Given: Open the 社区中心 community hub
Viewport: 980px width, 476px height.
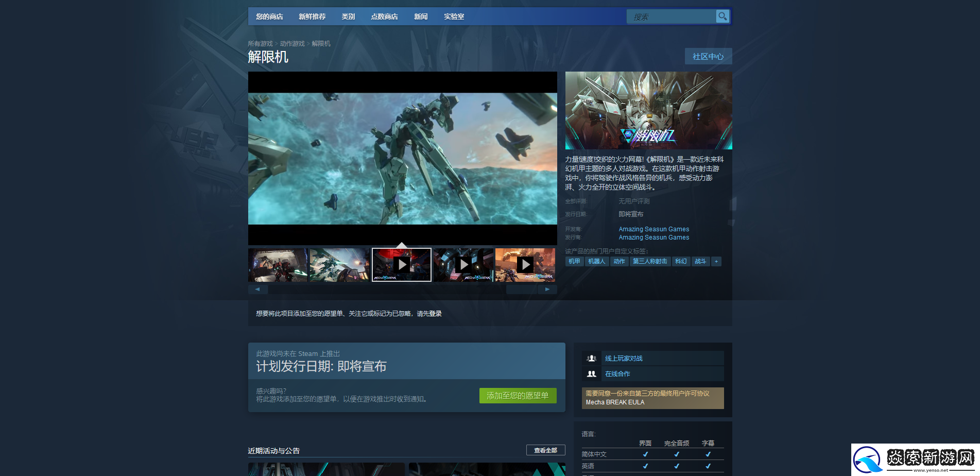Looking at the screenshot, I should tap(708, 57).
